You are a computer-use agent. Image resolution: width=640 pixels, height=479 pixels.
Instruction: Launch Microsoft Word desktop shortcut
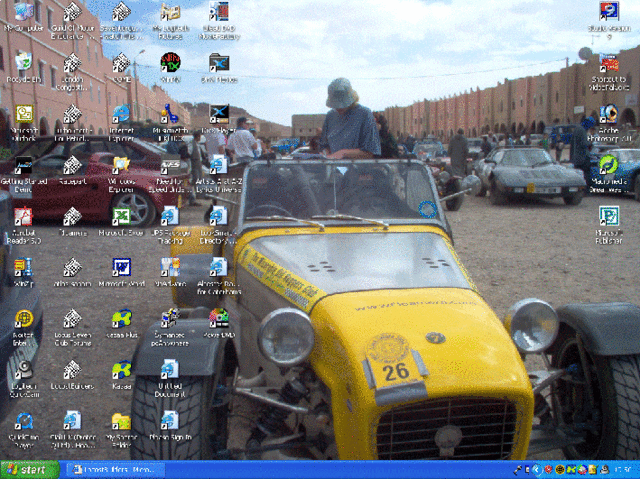pos(121,268)
